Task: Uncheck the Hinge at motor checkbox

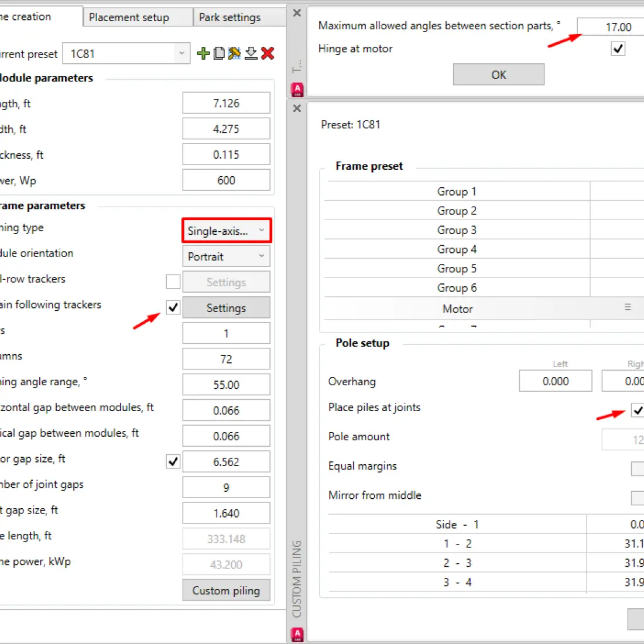Action: (618, 49)
